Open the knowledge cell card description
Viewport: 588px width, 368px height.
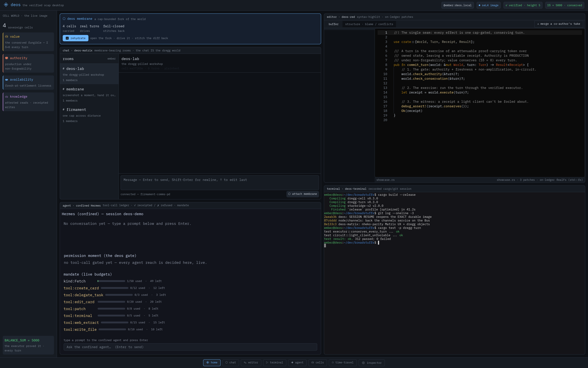pos(27,105)
